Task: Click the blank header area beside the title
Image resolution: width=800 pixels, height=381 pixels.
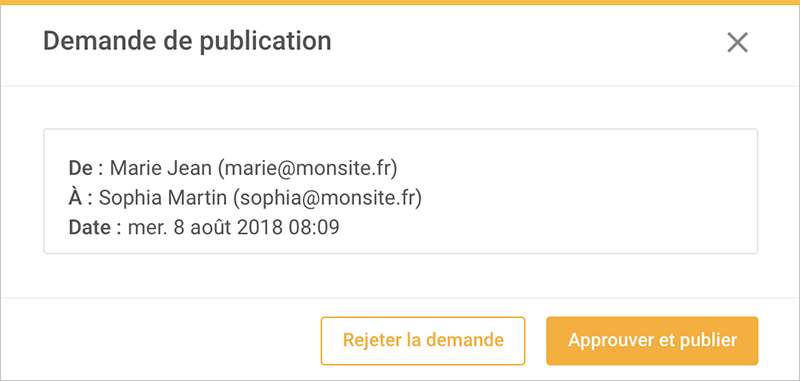Action: (x=528, y=43)
